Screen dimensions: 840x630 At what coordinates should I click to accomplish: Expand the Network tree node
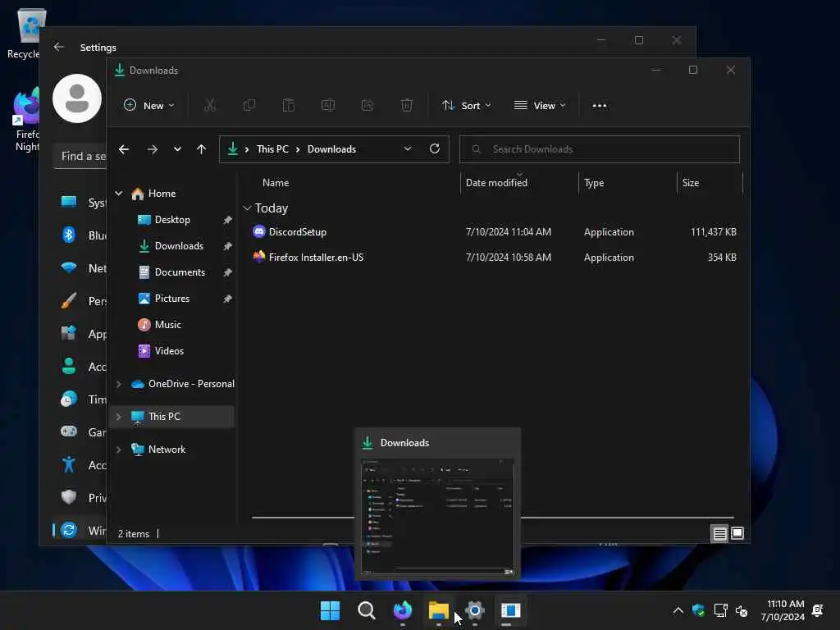click(119, 450)
